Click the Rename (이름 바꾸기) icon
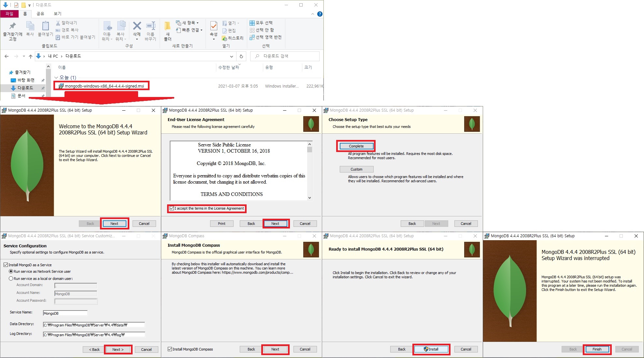 click(x=150, y=26)
